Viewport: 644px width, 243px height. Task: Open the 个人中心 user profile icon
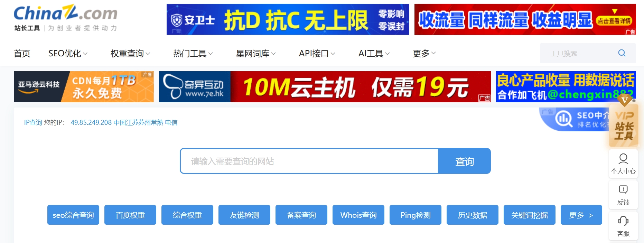tap(623, 164)
